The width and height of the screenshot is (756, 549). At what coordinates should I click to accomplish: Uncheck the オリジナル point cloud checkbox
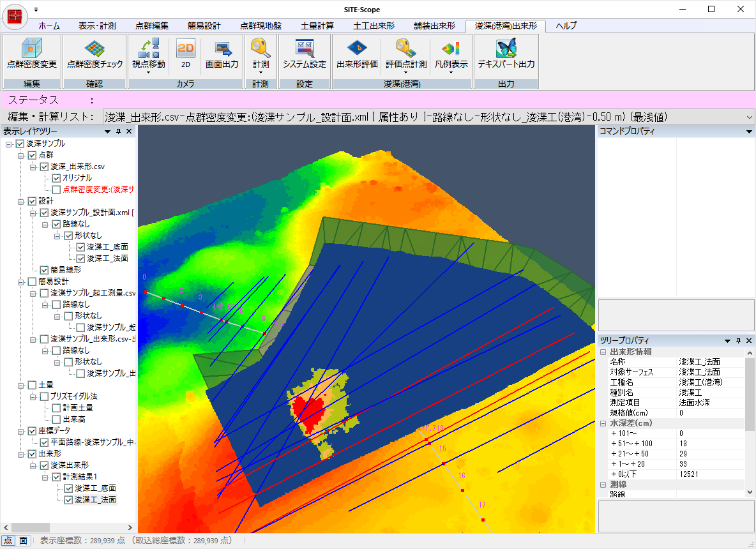(56, 178)
